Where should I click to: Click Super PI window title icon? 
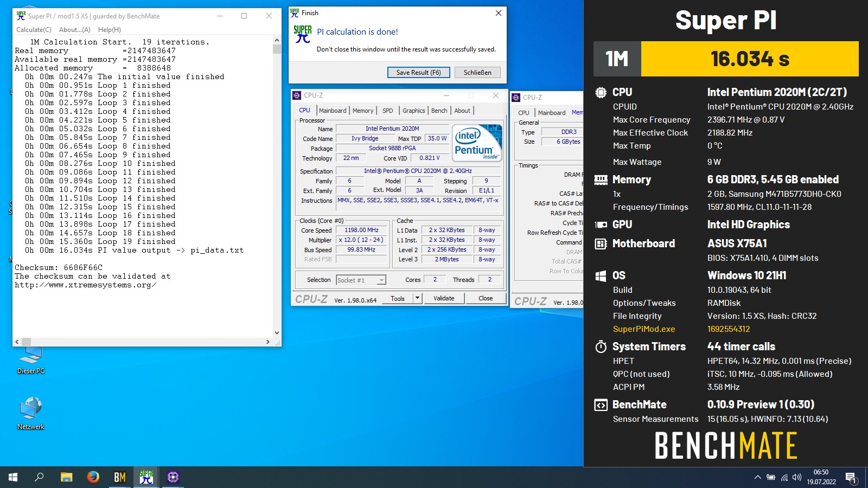pyautogui.click(x=21, y=16)
